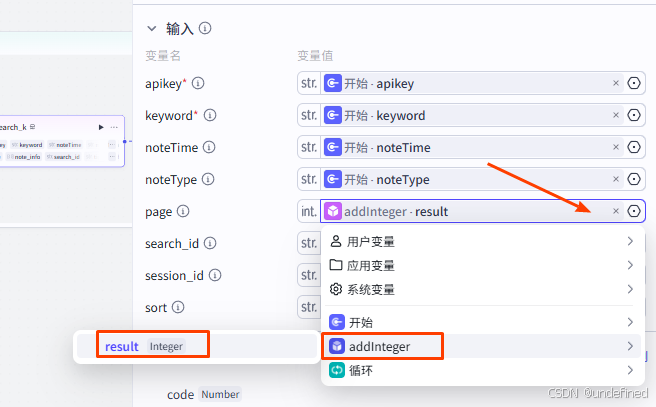
Task: Collapse the 输入 section chevron
Action: pyautogui.click(x=151, y=28)
